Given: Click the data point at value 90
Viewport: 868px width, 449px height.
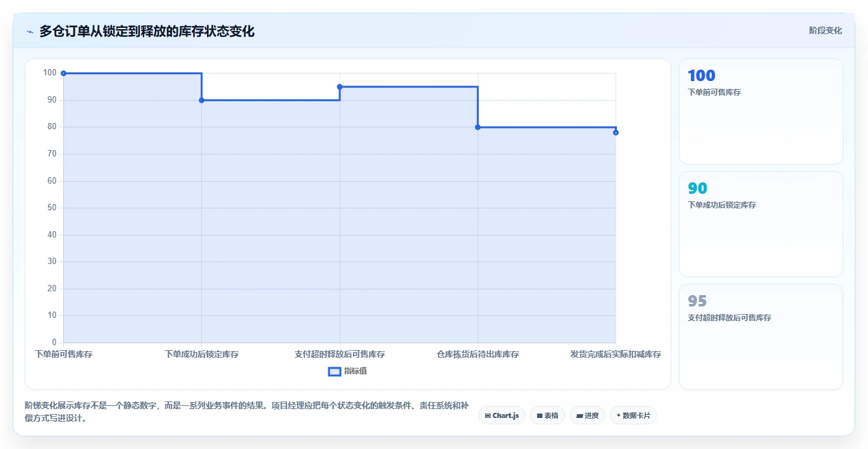Looking at the screenshot, I should pos(202,100).
